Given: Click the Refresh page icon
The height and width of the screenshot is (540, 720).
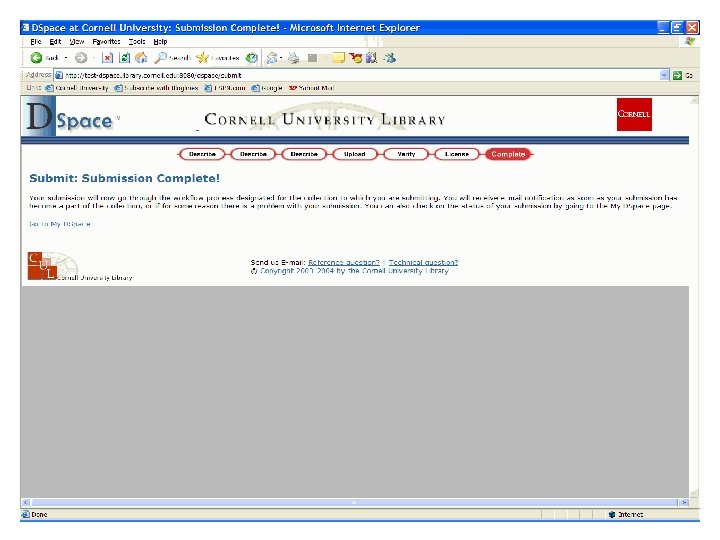Looking at the screenshot, I should [124, 58].
